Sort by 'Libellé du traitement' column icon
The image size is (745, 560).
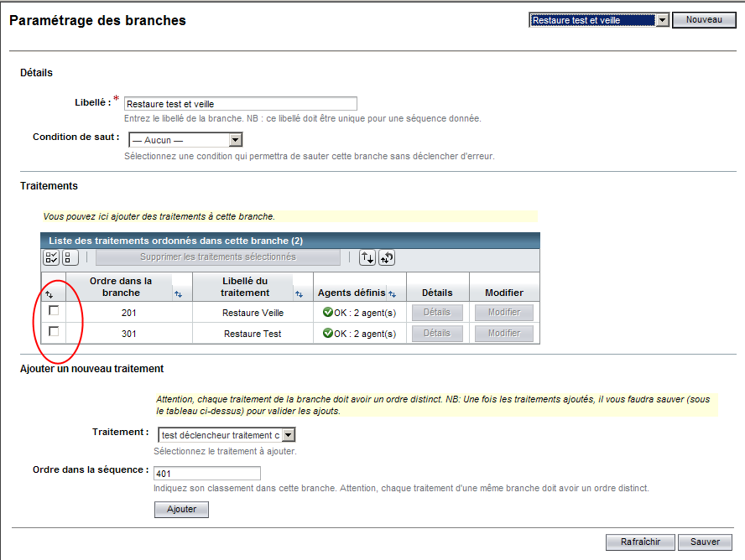tap(300, 293)
